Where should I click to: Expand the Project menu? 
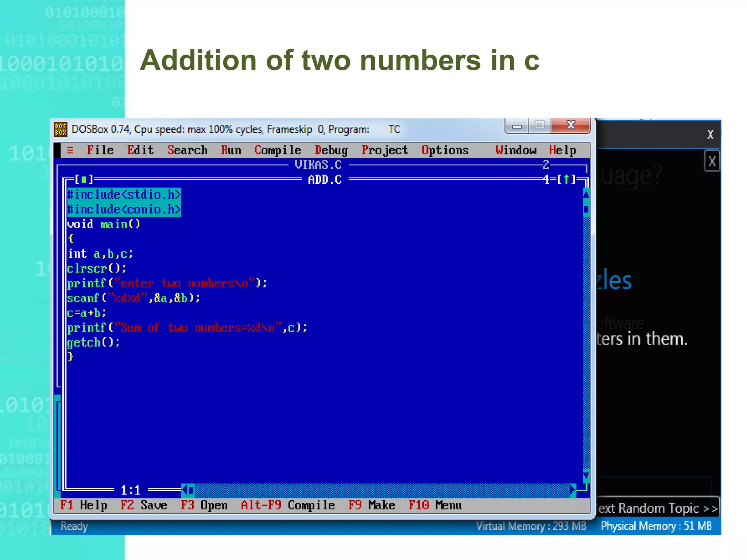point(384,150)
